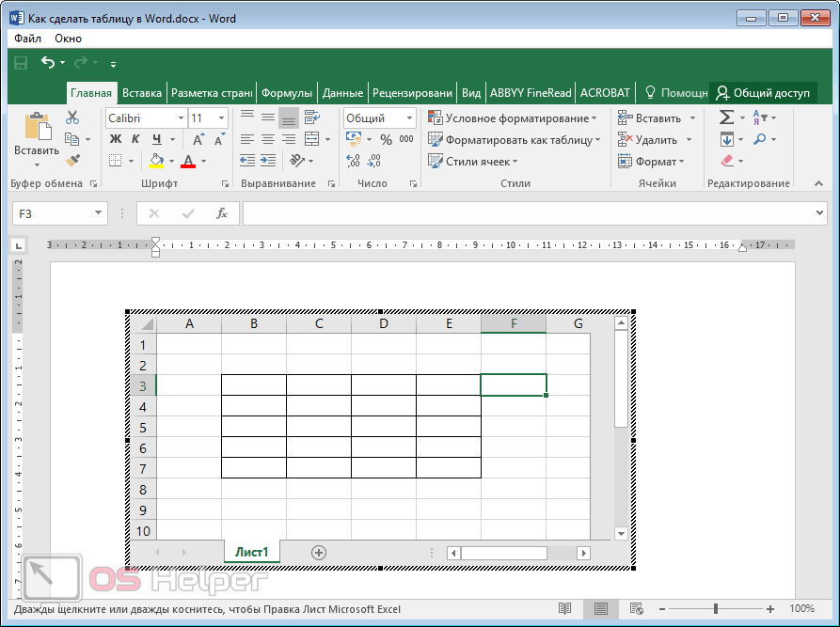Click the Cut scissors icon
The image size is (840, 627).
[x=72, y=118]
